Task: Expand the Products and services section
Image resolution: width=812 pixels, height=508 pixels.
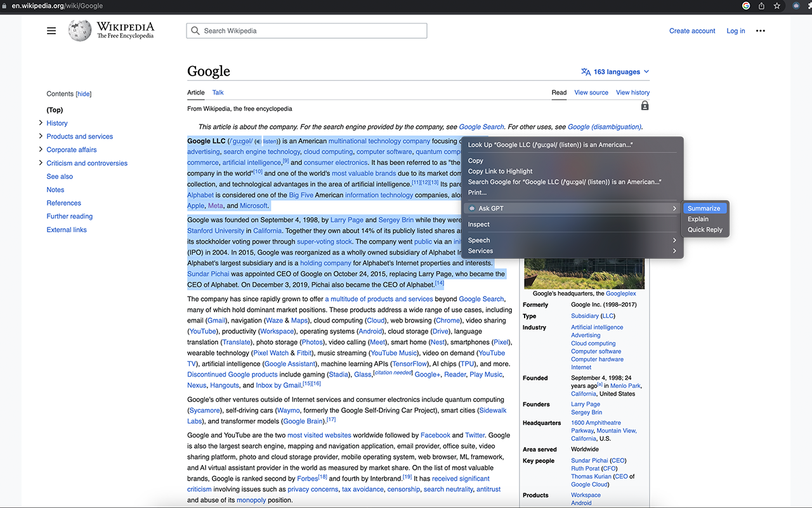Action: (x=41, y=136)
